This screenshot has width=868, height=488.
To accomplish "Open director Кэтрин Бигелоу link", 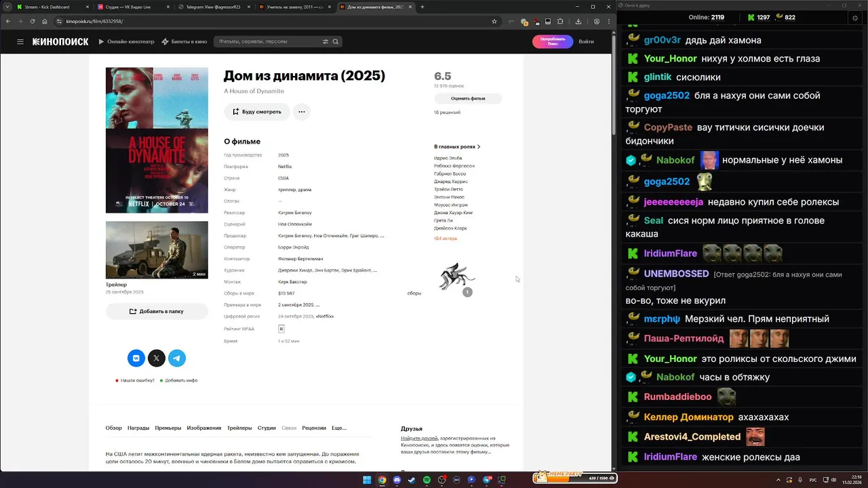I will (295, 212).
